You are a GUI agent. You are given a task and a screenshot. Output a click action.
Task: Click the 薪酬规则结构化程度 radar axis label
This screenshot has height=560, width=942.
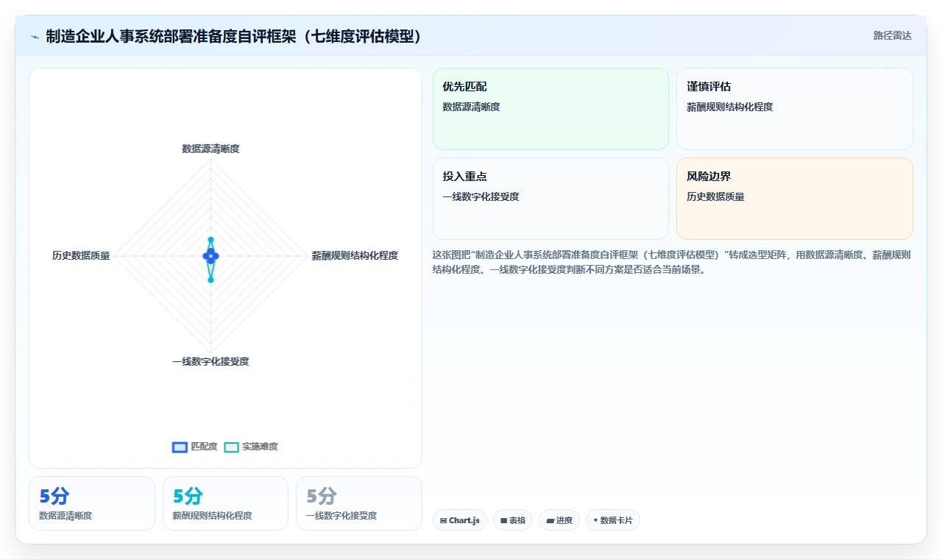coord(355,255)
